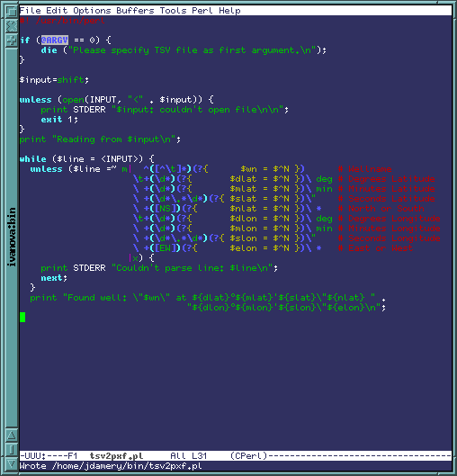Open the Buffers menu
This screenshot has height=476, width=457.
[x=135, y=11]
